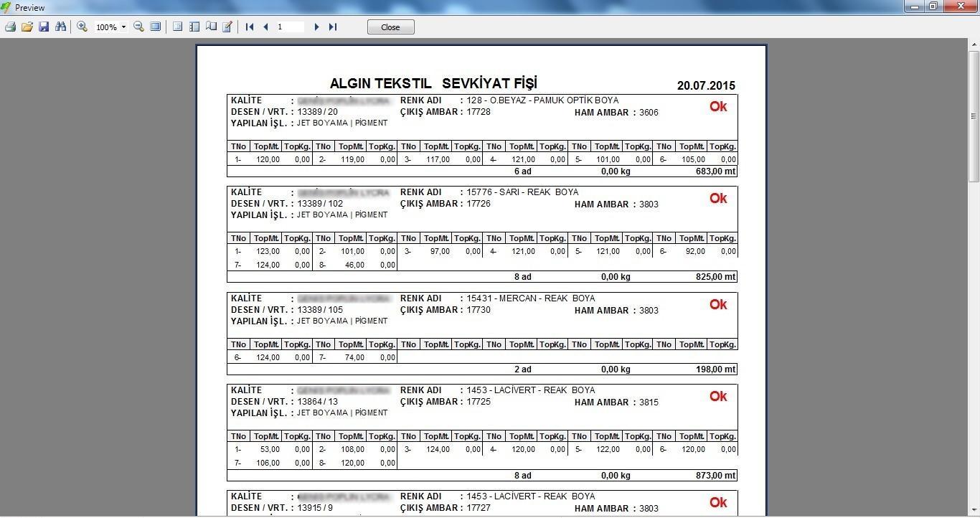Click the 2 ad count text

523,369
